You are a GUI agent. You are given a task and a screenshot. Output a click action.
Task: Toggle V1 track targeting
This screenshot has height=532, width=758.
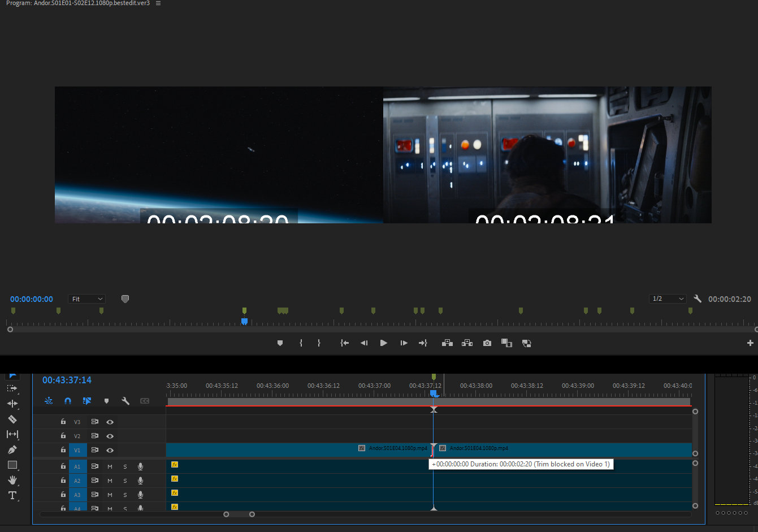click(77, 450)
